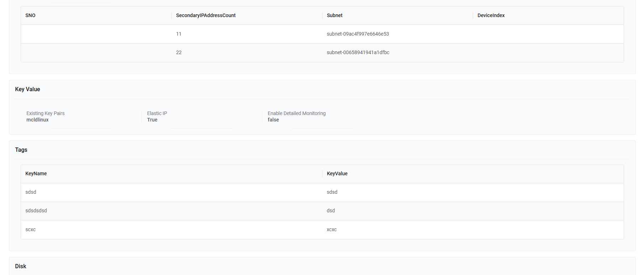Select the sdsdsdsd tag key cell
Screen dimensions: 644x275
tap(36, 211)
